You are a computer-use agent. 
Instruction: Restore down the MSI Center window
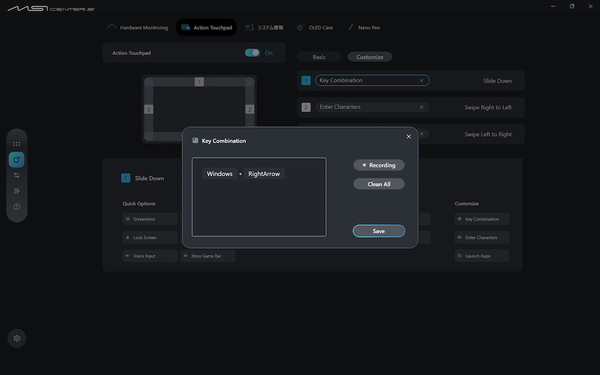[x=572, y=6]
